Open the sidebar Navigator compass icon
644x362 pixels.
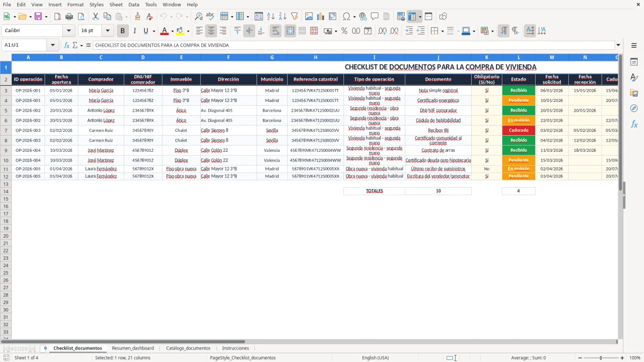coord(634,108)
